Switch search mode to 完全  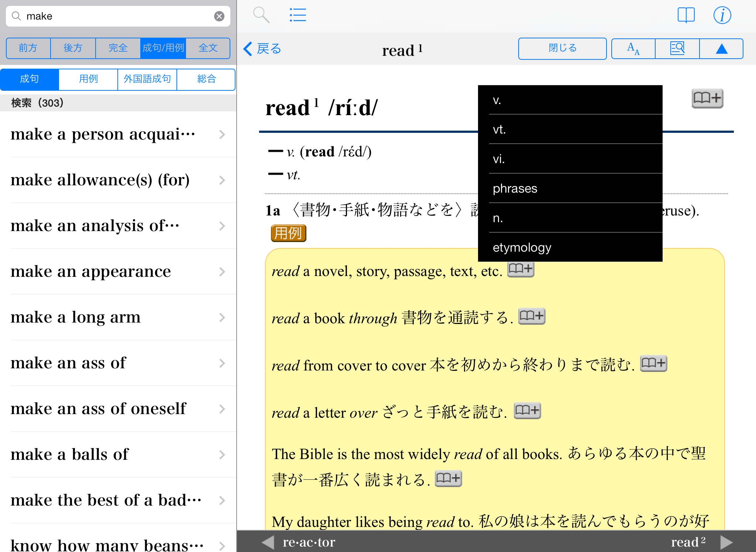(118, 48)
